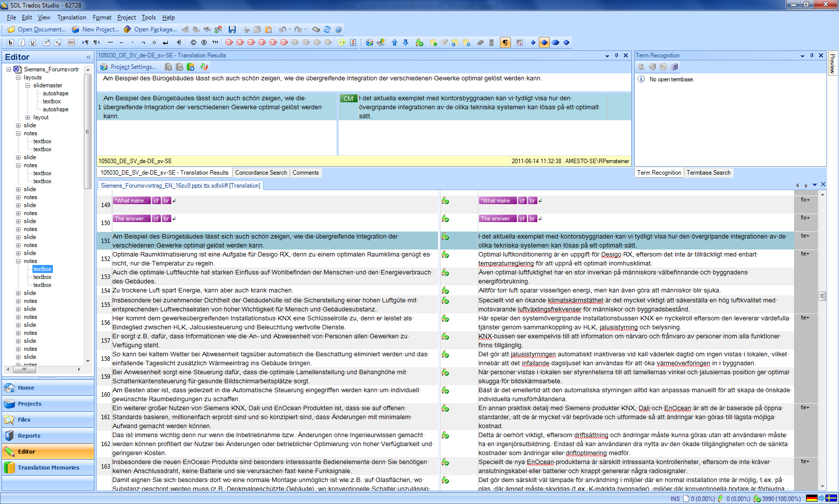Click the Add Comment note icon

click(x=433, y=42)
